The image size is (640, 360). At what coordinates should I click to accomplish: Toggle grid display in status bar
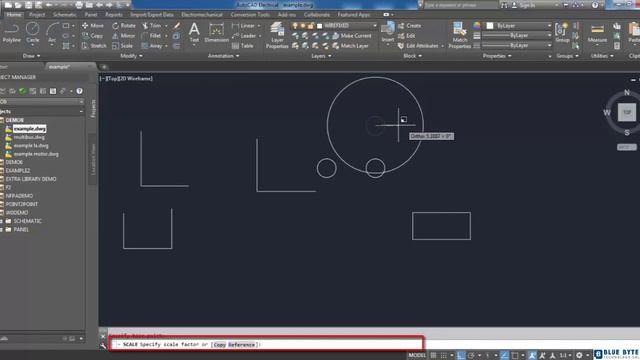point(433,356)
